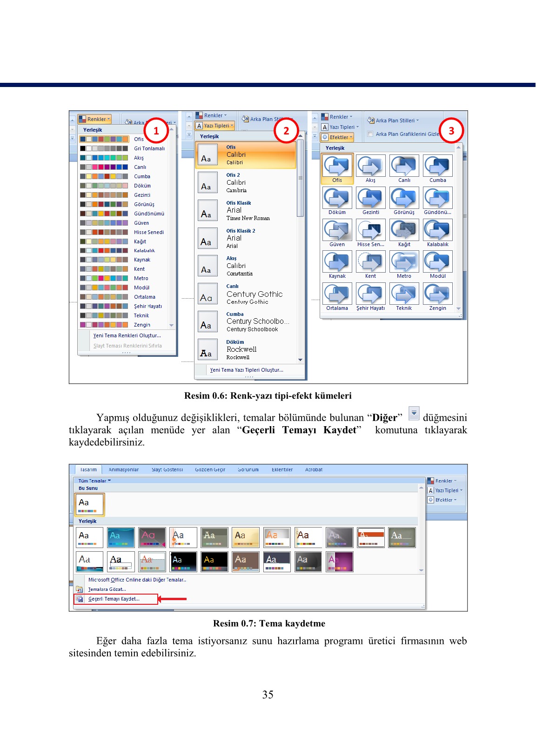Screen dimensions: 536x756
Task: Select the Kaynak effect thumbnail
Action: 337,262
